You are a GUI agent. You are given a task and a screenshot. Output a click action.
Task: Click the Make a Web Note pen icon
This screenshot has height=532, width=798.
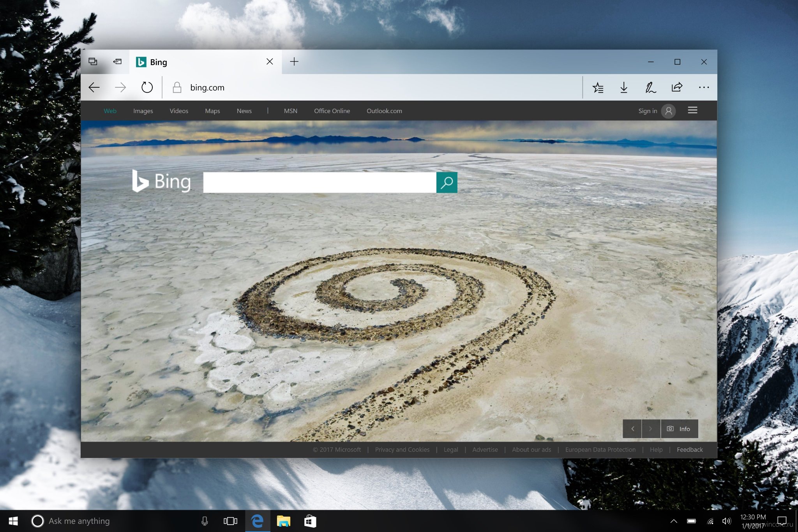pos(650,87)
